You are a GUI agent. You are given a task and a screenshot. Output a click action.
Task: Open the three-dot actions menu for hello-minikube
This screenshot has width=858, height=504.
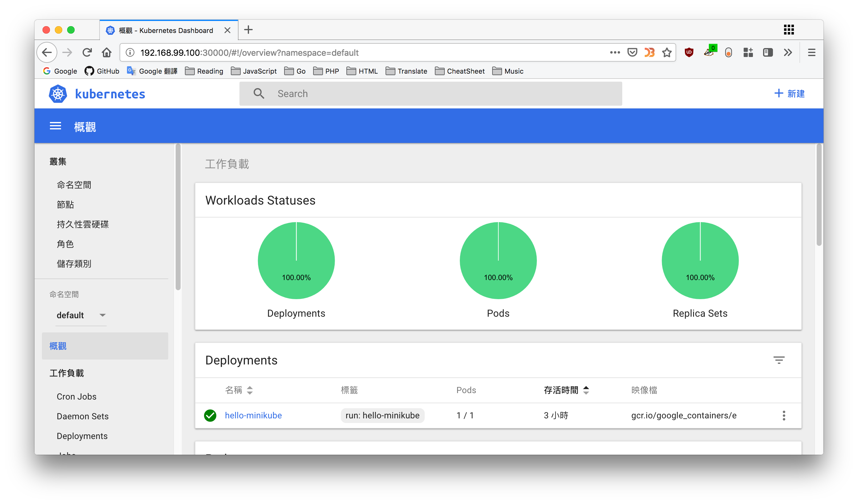click(784, 416)
